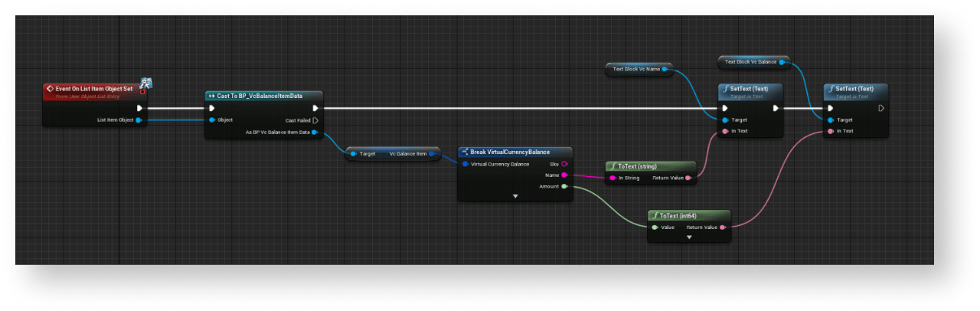The image size is (980, 311).
Task: Click the Vc Balance Item output pin
Action: tap(431, 153)
